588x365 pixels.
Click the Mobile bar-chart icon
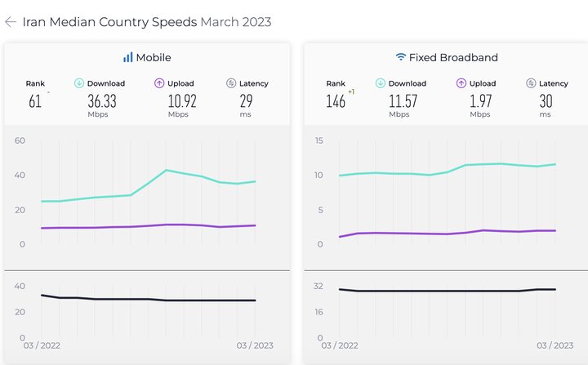[x=128, y=57]
